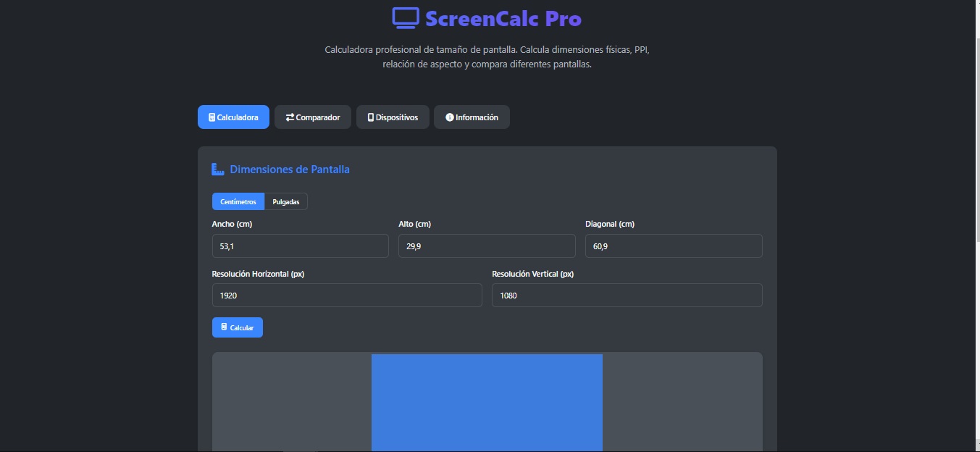Image resolution: width=980 pixels, height=452 pixels.
Task: Click the Ancho (cm) input field
Action: point(300,246)
